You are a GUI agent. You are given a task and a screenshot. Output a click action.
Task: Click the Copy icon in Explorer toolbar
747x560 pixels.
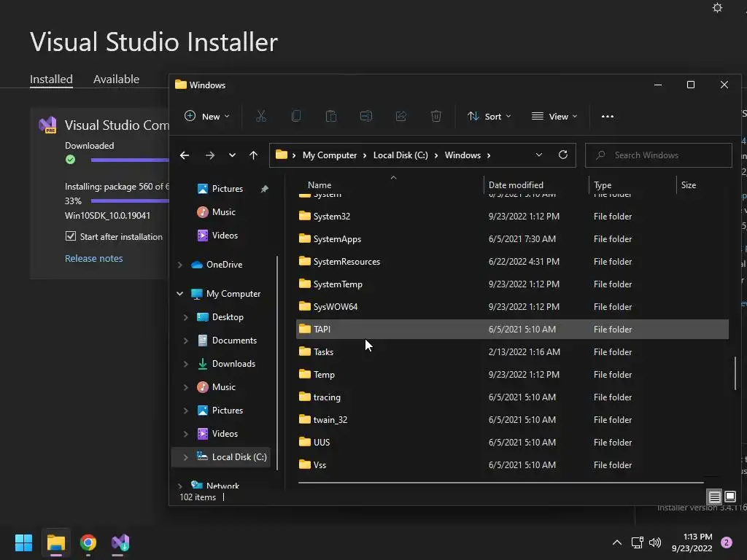click(x=296, y=116)
